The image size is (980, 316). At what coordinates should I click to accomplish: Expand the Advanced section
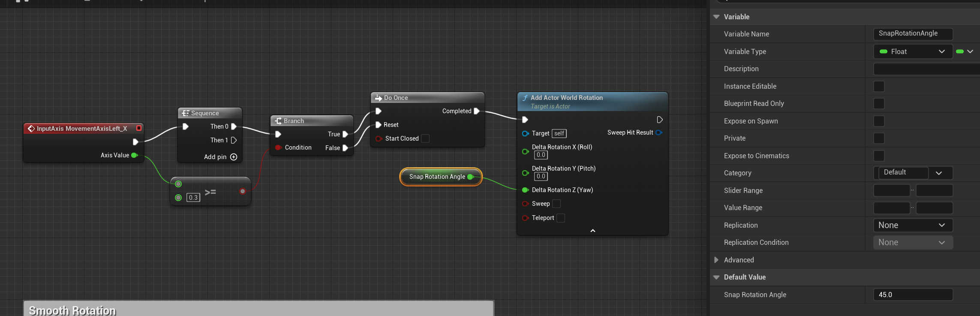coord(716,260)
